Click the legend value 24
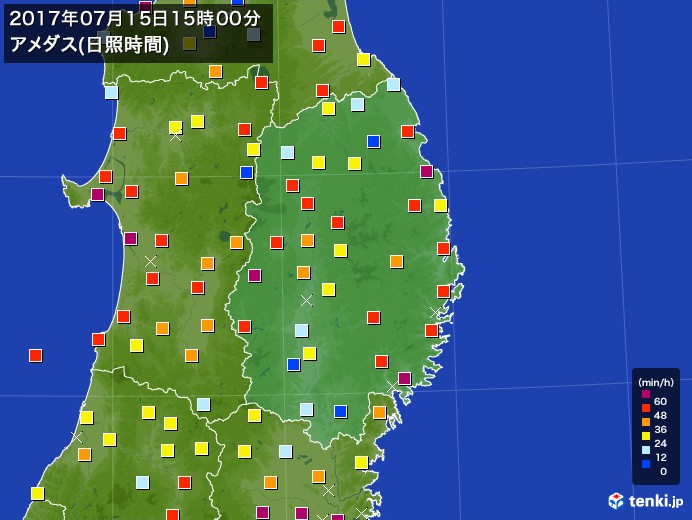This screenshot has width=692, height=520. pyautogui.click(x=661, y=443)
